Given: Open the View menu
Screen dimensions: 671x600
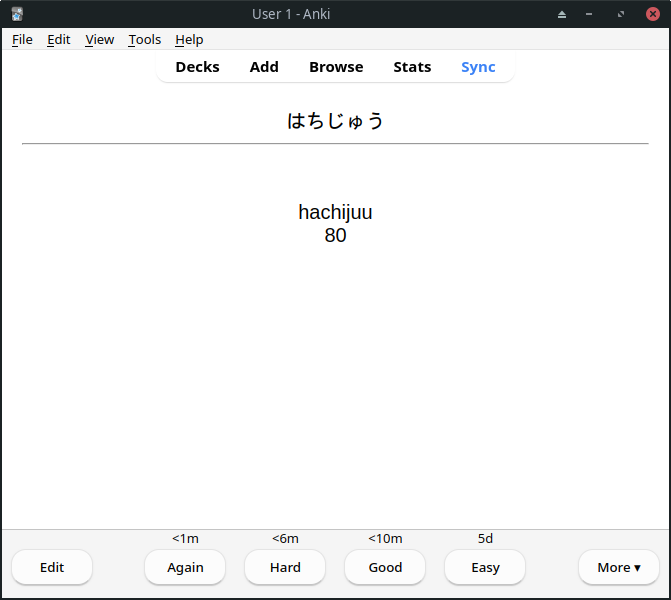Looking at the screenshot, I should (100, 39).
